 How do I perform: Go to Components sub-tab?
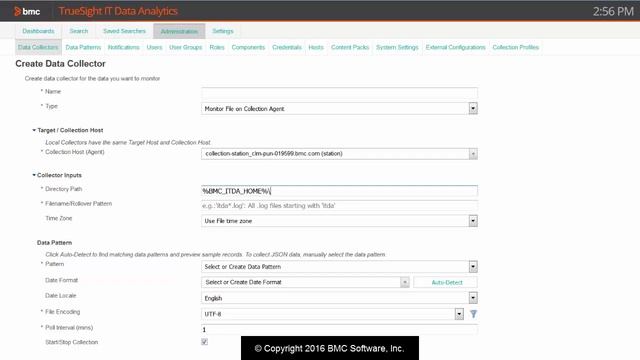(x=248, y=47)
